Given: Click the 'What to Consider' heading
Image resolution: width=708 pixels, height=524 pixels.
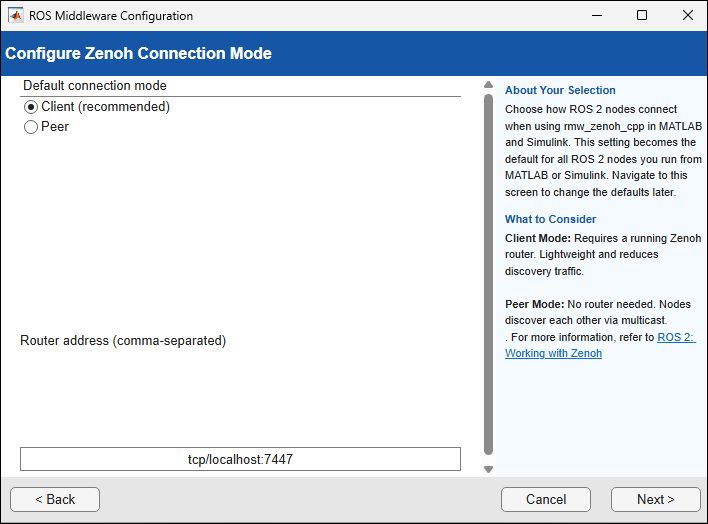Looking at the screenshot, I should pyautogui.click(x=550, y=219).
